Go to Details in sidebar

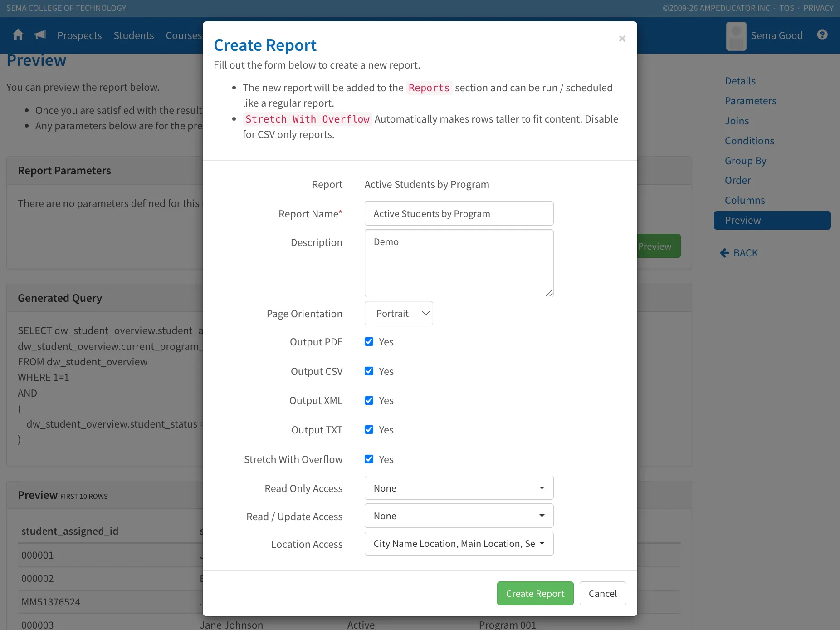point(740,81)
